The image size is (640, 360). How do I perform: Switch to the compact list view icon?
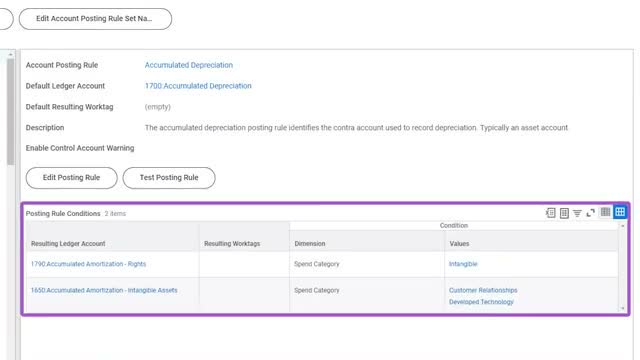[605, 212]
